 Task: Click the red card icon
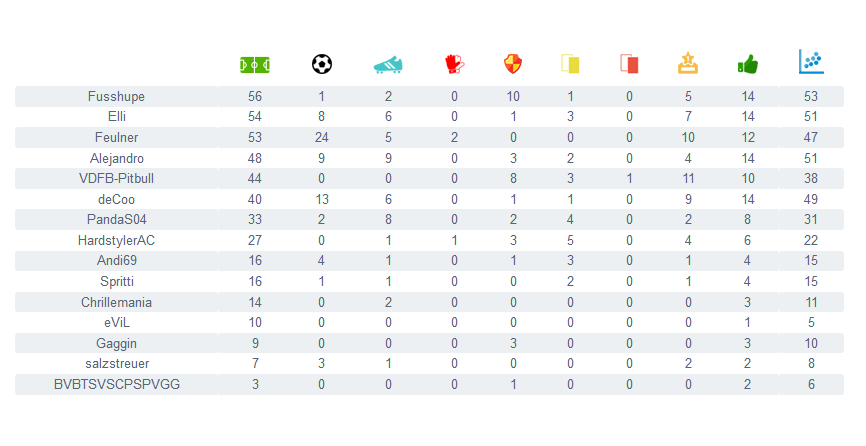[629, 64]
